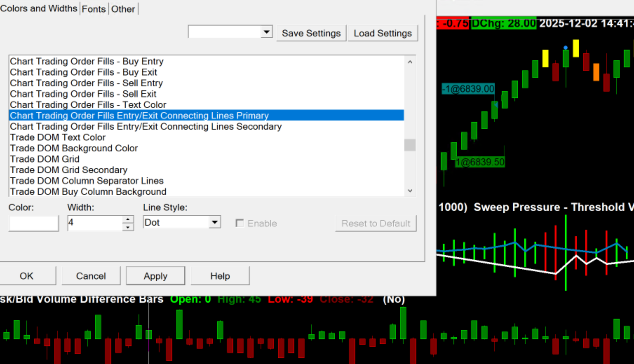Select Entry/Exit Connecting Lines Primary row

click(x=206, y=116)
